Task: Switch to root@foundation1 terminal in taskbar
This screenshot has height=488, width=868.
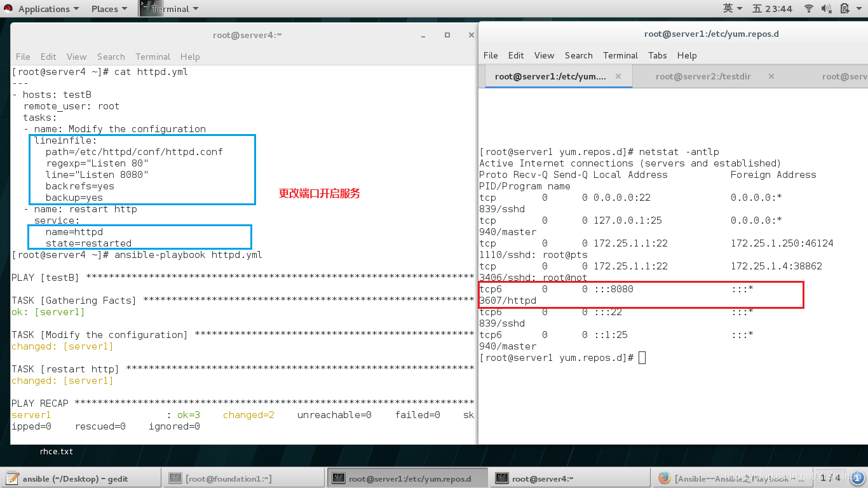Action: click(245, 478)
